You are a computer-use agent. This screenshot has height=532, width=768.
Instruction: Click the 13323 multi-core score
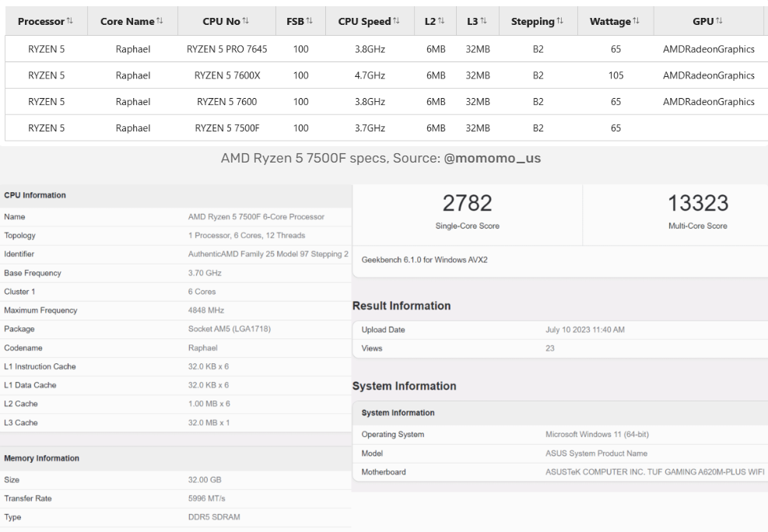[x=698, y=203]
